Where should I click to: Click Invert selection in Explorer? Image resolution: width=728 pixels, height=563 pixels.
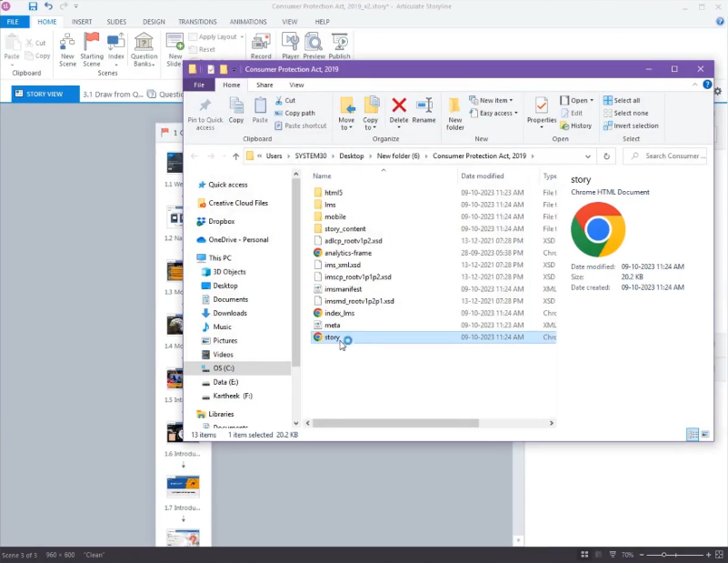click(631, 126)
